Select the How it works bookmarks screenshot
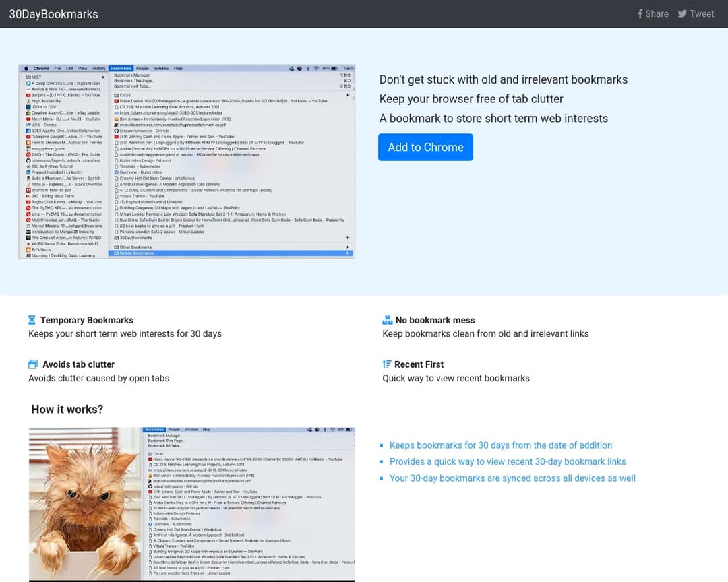Screen dimensions: 728x582 249,503
